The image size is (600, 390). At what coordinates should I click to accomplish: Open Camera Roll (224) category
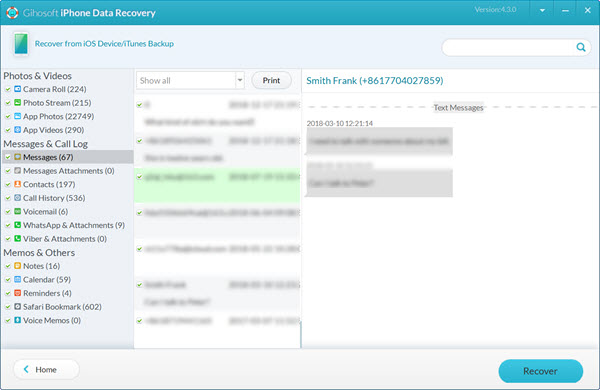(55, 89)
